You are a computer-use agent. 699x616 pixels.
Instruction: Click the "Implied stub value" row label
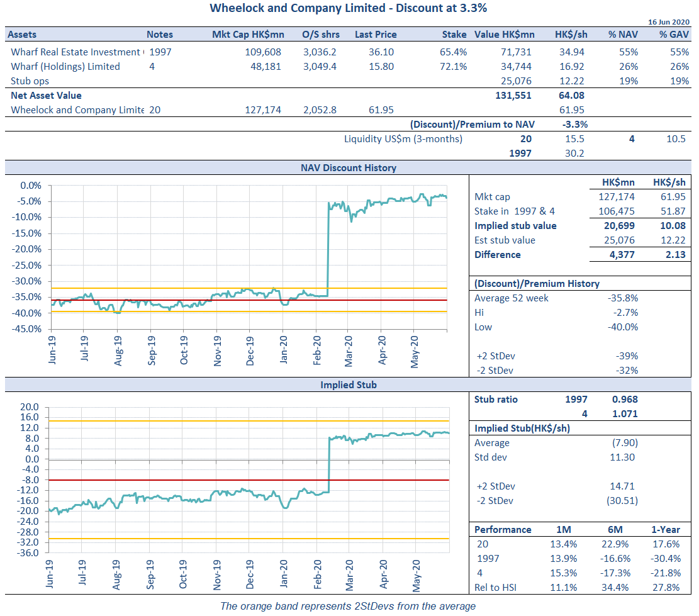click(515, 226)
